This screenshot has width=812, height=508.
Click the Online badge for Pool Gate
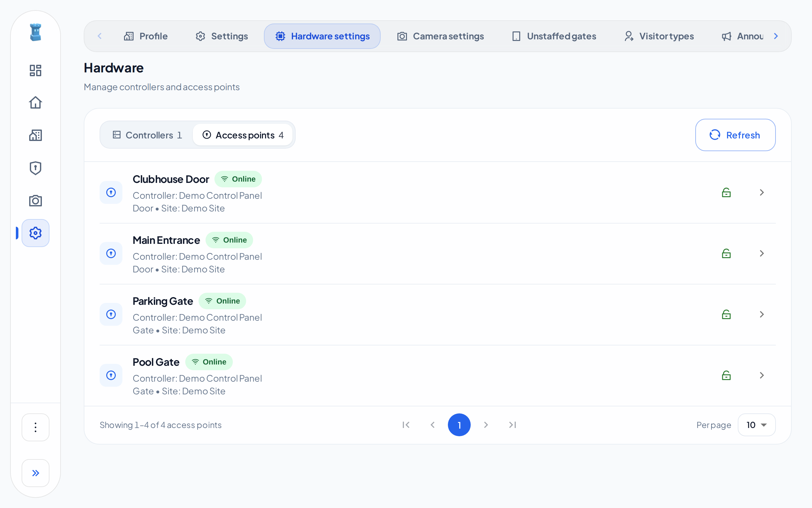pos(209,362)
